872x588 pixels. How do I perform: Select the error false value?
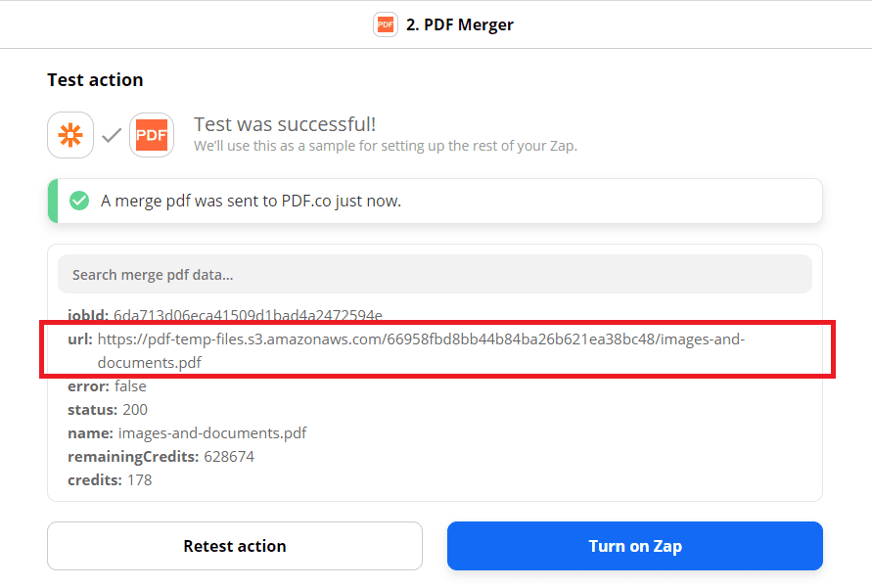click(x=130, y=385)
